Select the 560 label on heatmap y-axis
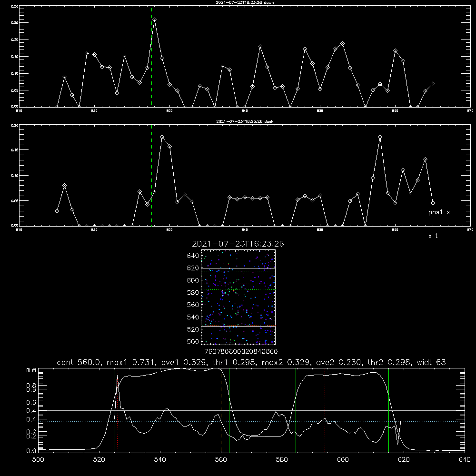Screen dimensions: 476x476 click(193, 305)
